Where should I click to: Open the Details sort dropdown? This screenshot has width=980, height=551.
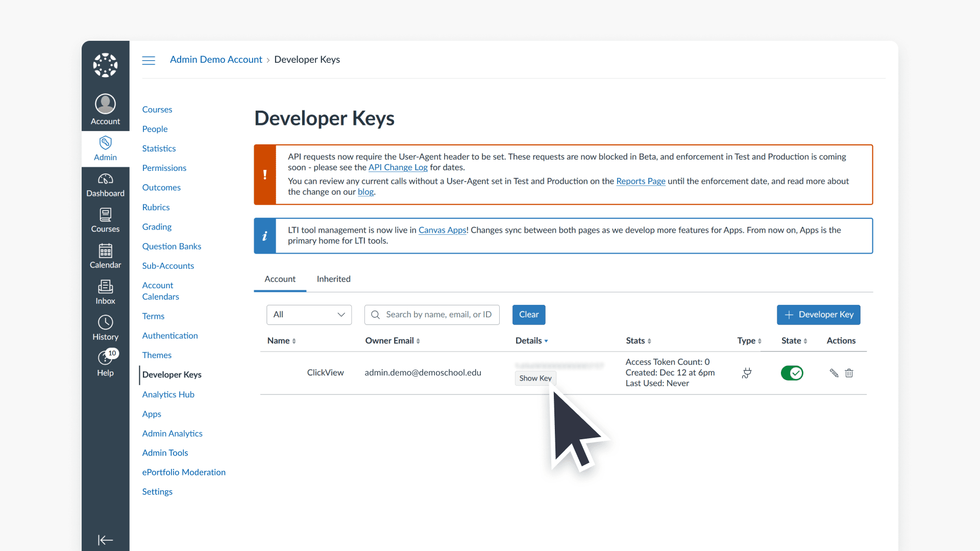click(x=531, y=340)
